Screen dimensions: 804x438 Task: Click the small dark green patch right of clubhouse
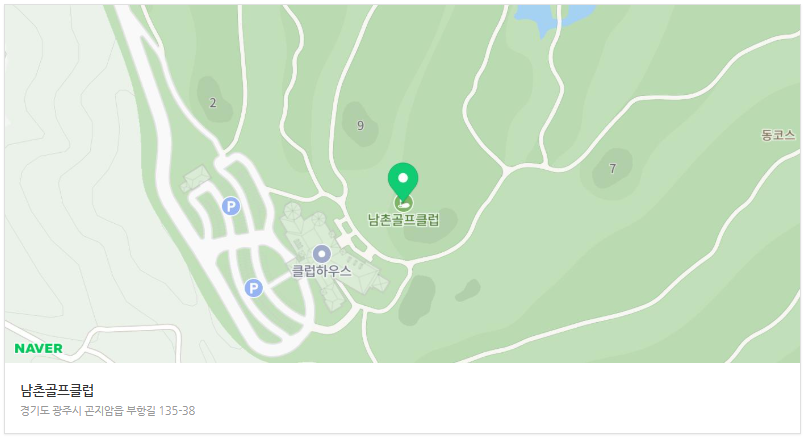[x=468, y=291]
